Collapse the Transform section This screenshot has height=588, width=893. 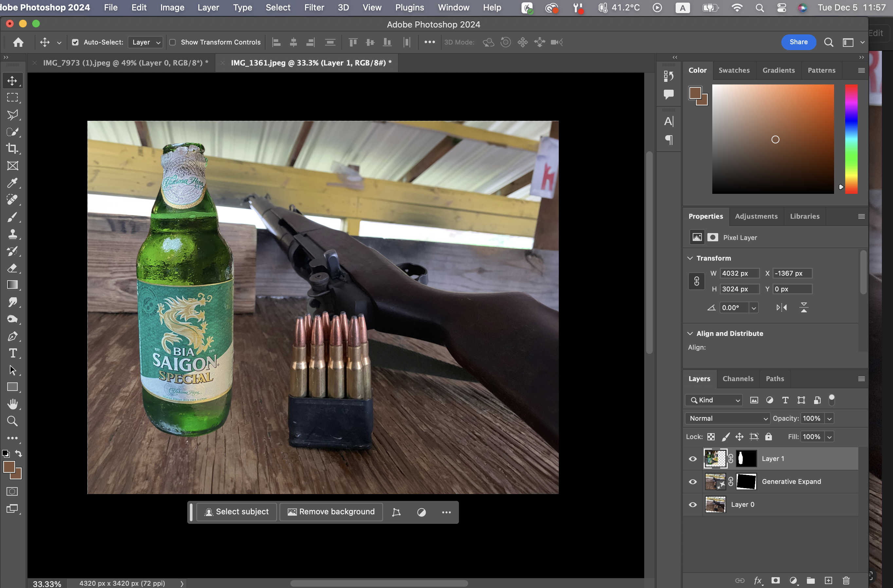point(690,258)
